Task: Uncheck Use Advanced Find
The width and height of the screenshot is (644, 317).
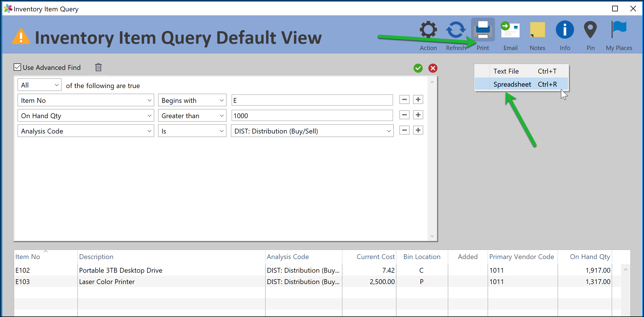Action: (18, 67)
